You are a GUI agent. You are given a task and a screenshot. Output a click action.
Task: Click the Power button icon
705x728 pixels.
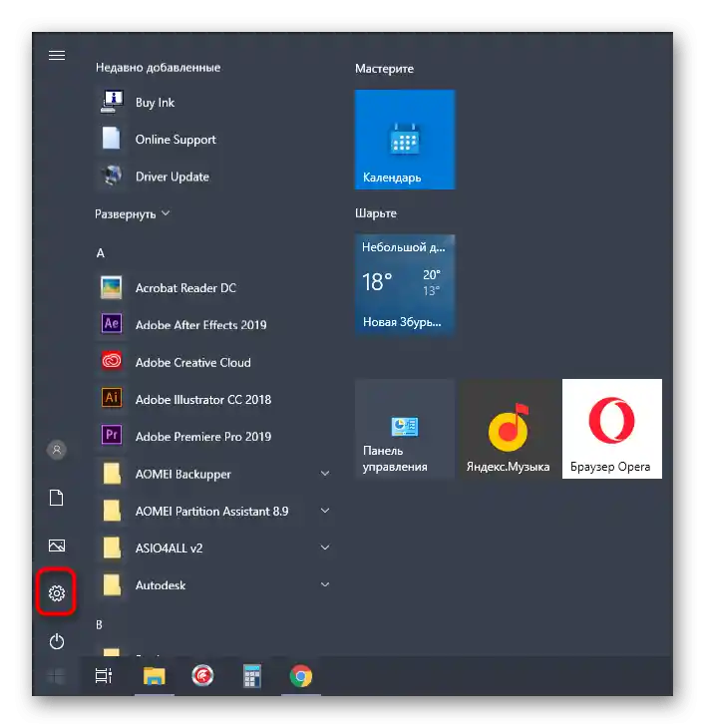pos(57,641)
